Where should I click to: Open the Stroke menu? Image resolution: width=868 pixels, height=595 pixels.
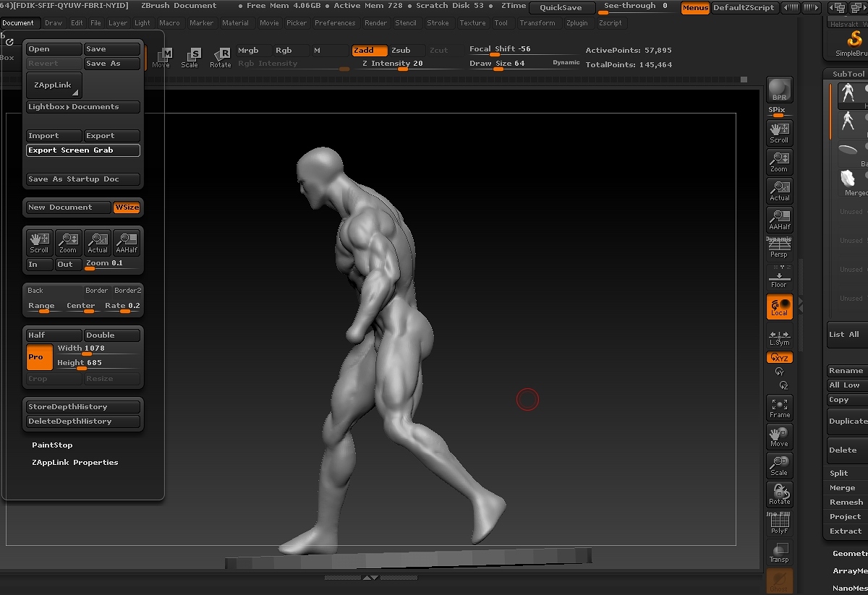[438, 23]
